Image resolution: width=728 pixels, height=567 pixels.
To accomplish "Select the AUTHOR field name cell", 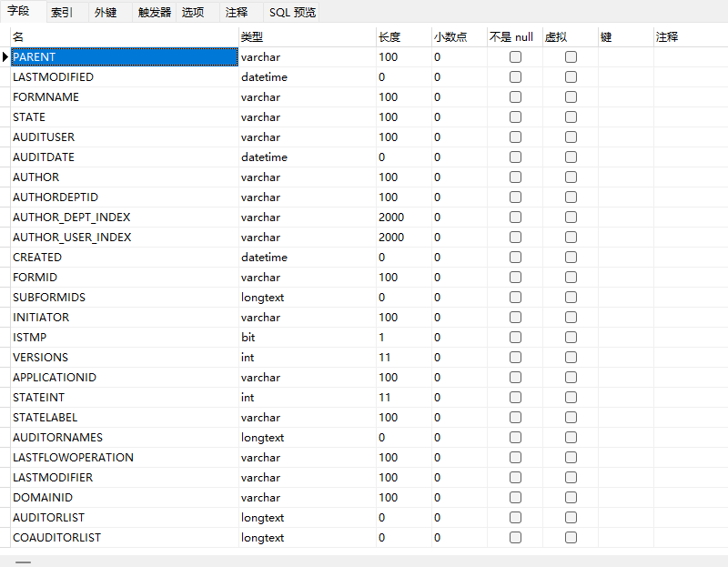I will [125, 177].
